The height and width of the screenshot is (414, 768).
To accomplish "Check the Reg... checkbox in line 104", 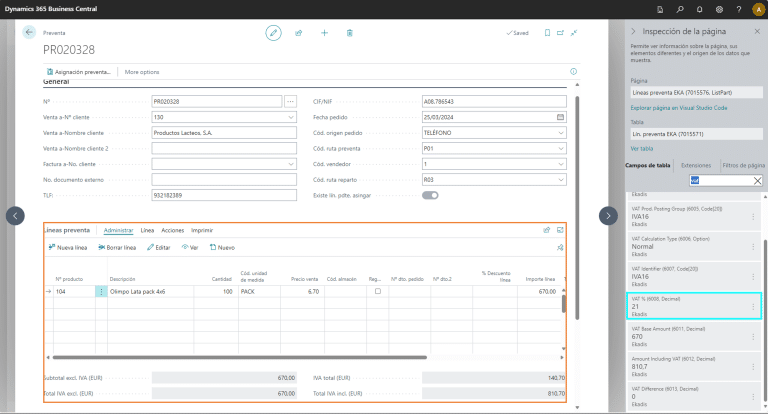I will pos(376,291).
